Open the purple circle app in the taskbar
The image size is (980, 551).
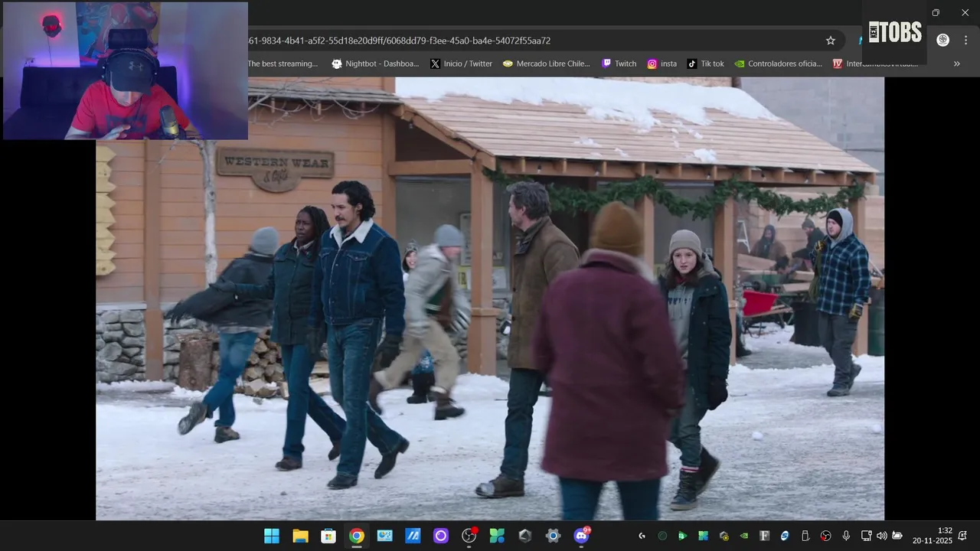pos(441,536)
